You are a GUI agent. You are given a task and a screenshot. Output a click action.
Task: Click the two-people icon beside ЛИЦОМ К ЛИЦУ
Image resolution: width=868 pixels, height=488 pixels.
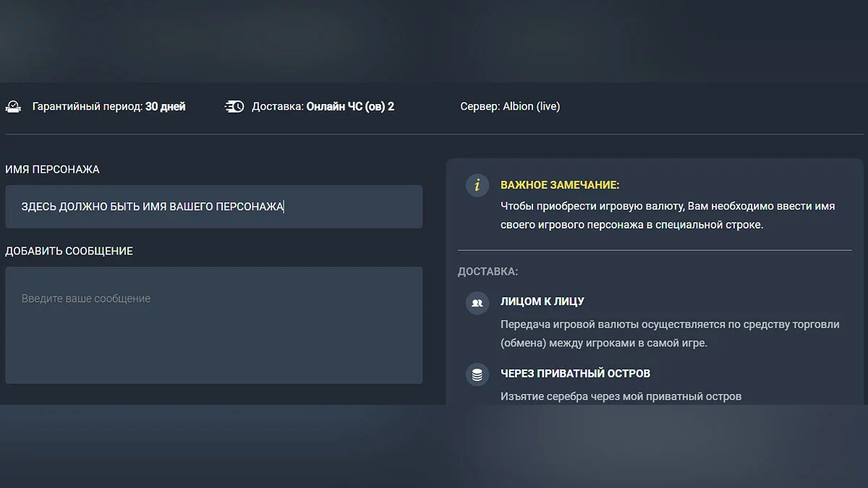pos(477,303)
